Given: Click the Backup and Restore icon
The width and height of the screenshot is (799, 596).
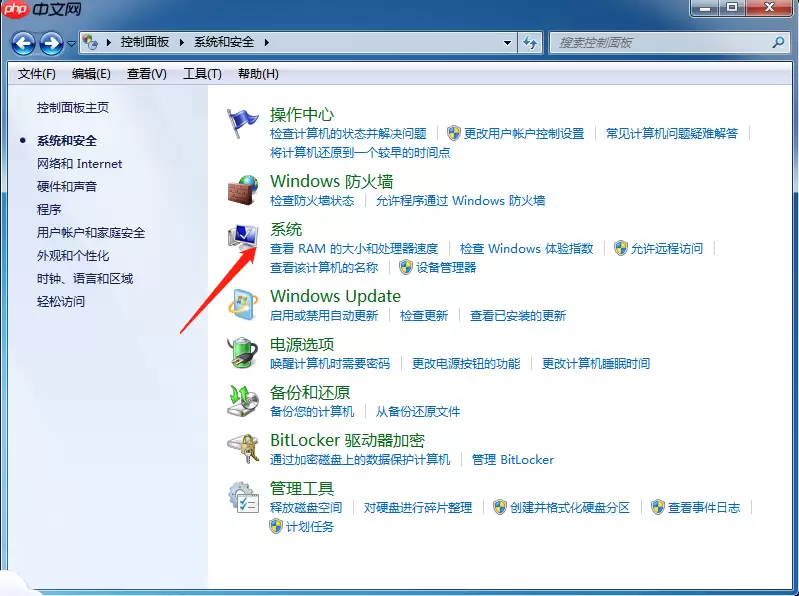Looking at the screenshot, I should pos(243,400).
